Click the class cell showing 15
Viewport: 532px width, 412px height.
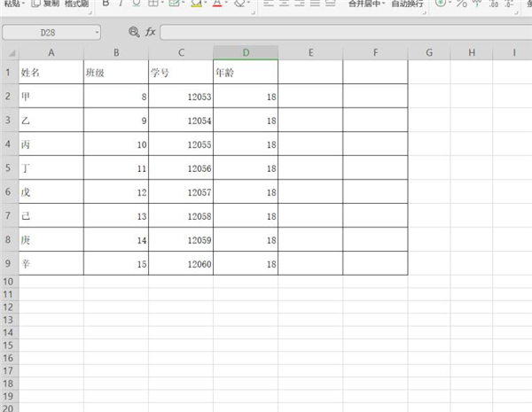(116, 263)
